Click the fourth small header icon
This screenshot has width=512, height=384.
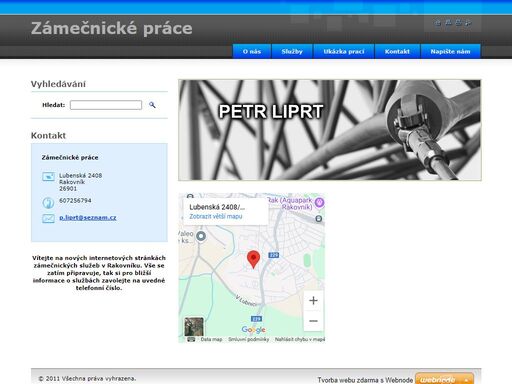coord(468,23)
